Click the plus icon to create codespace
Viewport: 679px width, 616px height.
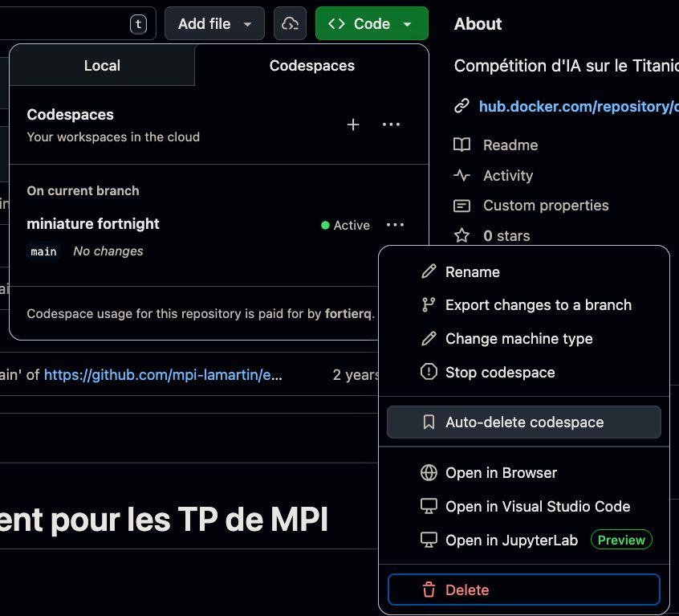pos(353,124)
